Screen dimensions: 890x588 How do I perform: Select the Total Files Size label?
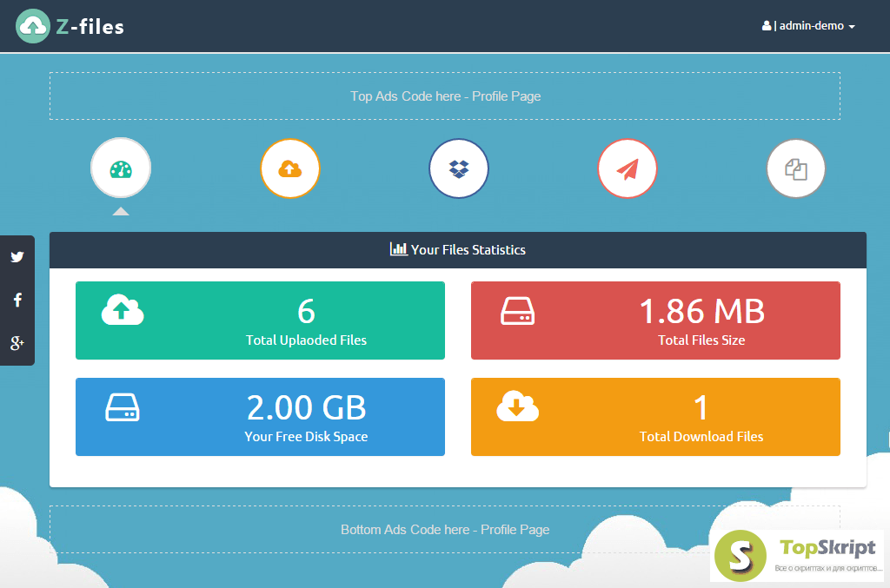701,340
